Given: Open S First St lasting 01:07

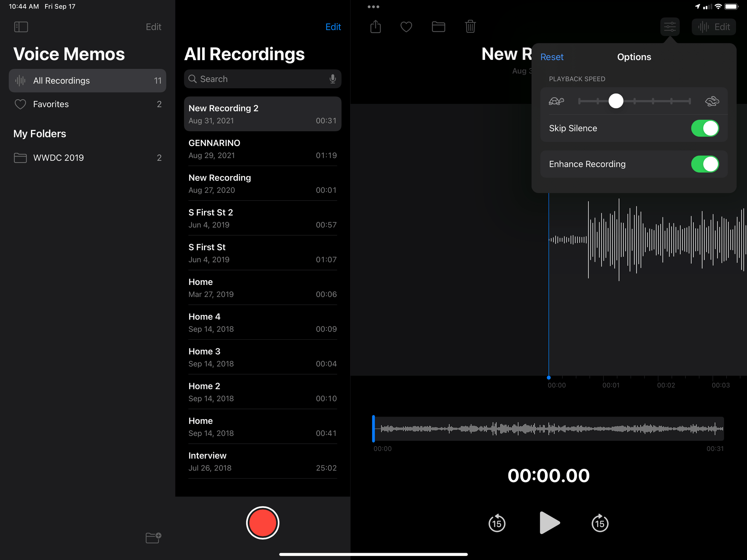Looking at the screenshot, I should coord(263,253).
